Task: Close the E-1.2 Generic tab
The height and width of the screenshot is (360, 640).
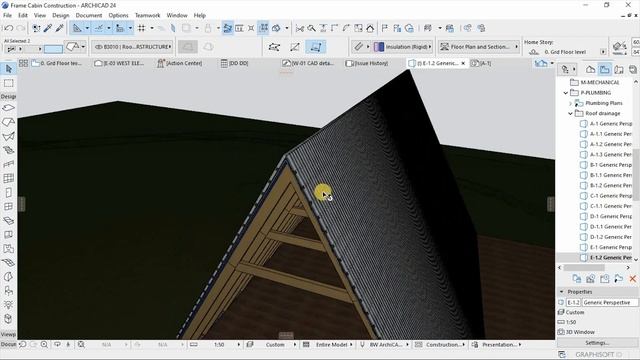Action: tap(463, 63)
